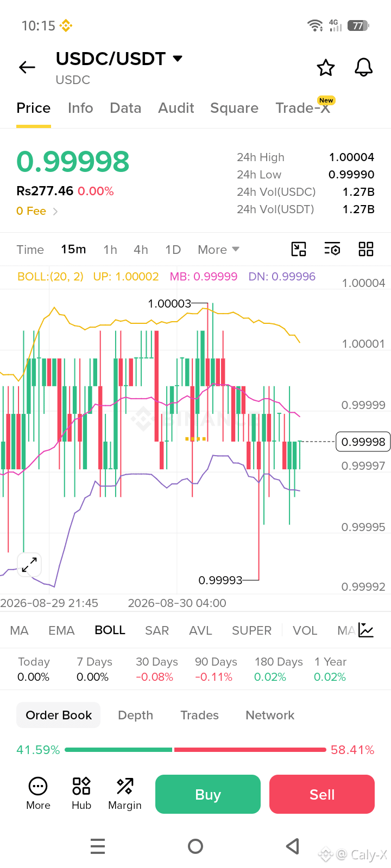Open the indicator settings chart icon
The height and width of the screenshot is (868, 391).
pos(366,630)
